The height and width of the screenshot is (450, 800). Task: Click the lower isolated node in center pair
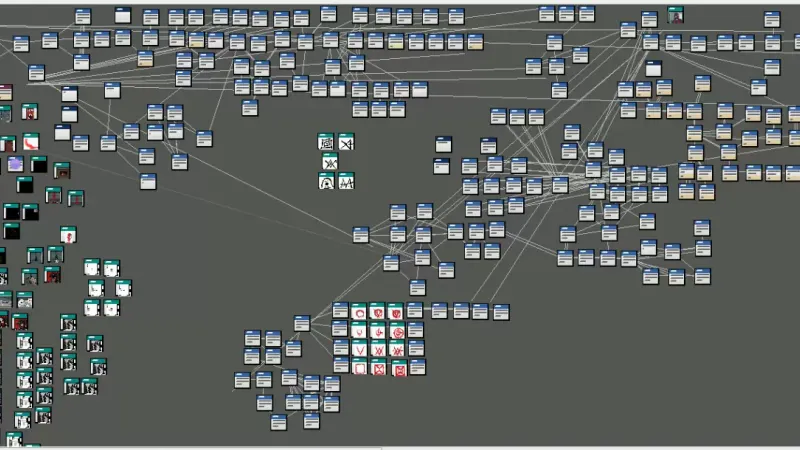441,166
